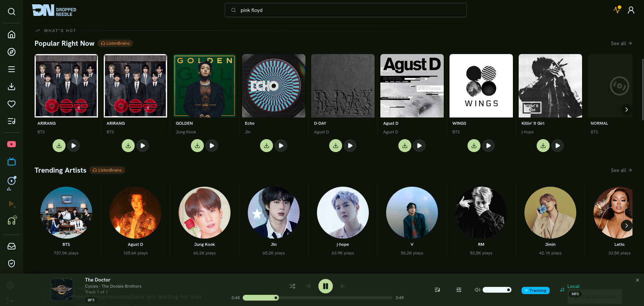Download the GOLDEN album by Jung Kook
This screenshot has width=644, height=306.
click(197, 146)
